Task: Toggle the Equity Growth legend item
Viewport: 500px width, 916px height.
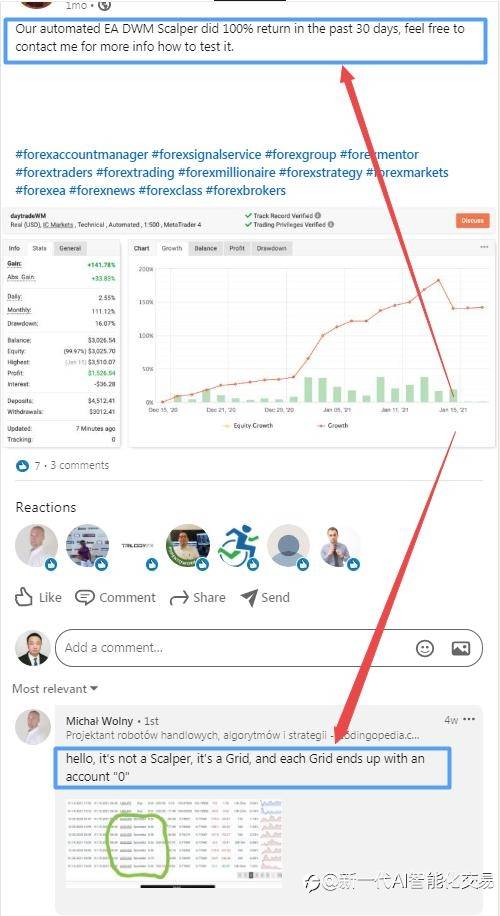Action: pyautogui.click(x=249, y=426)
